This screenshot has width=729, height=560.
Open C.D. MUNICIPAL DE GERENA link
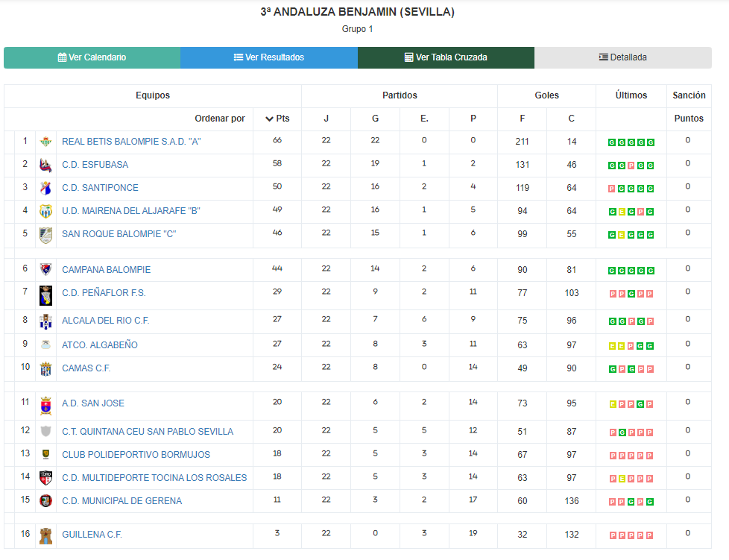pos(121,501)
